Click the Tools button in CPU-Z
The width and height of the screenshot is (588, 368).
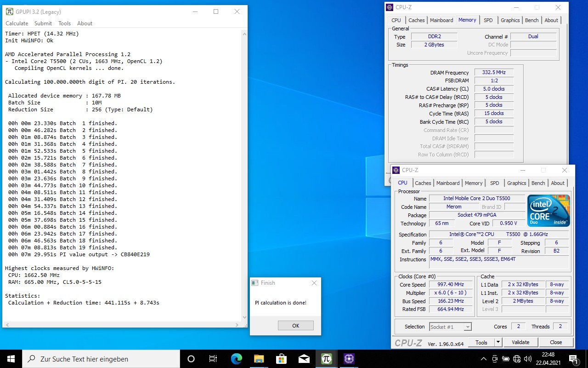[x=481, y=342]
